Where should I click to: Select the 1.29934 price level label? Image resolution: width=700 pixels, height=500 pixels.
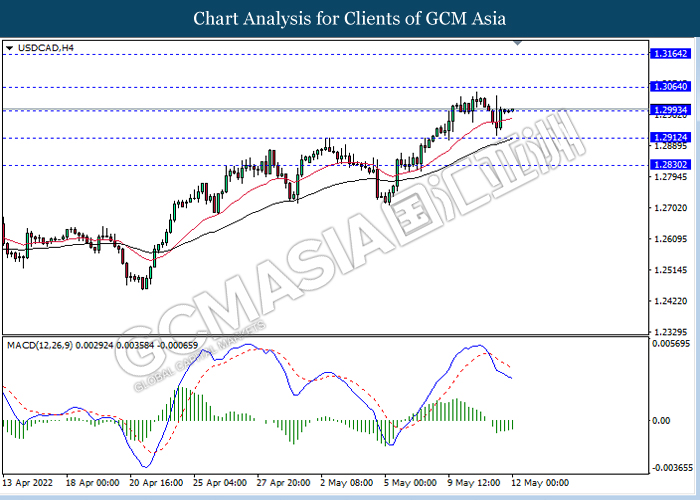(x=671, y=110)
